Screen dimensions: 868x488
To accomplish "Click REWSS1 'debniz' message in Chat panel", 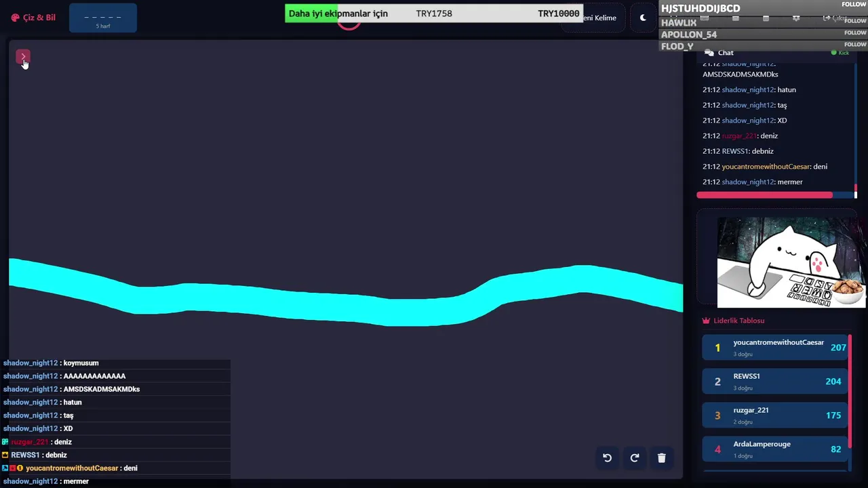I will (x=738, y=151).
